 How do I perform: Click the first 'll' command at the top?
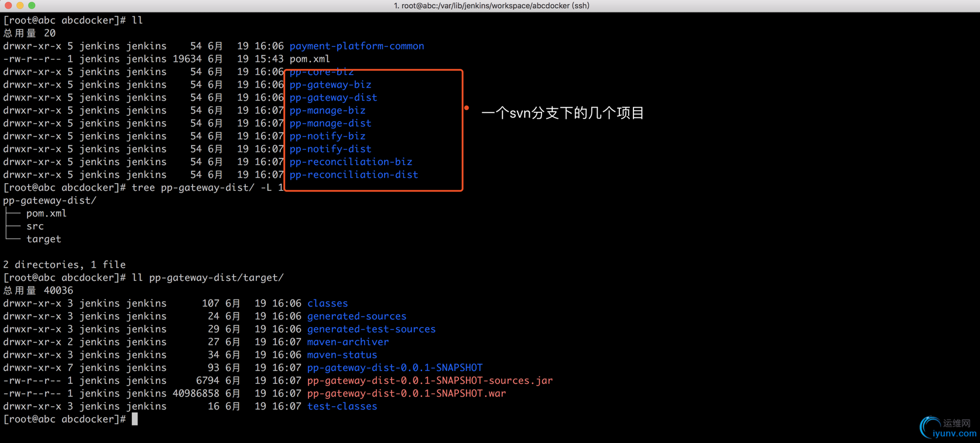[x=137, y=20]
